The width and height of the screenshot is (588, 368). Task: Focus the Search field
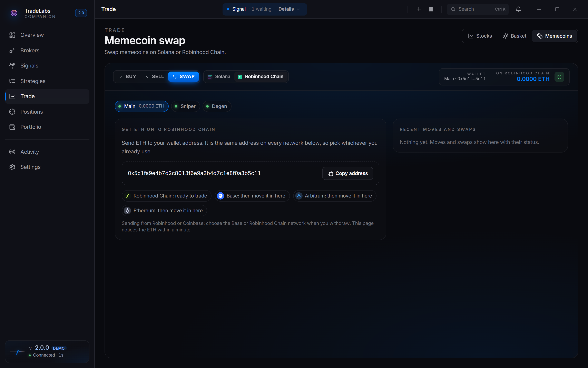(478, 9)
